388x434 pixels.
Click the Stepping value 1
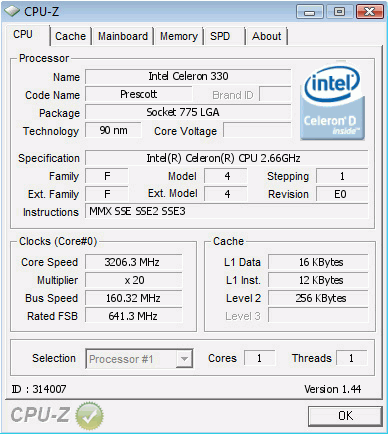click(342, 176)
